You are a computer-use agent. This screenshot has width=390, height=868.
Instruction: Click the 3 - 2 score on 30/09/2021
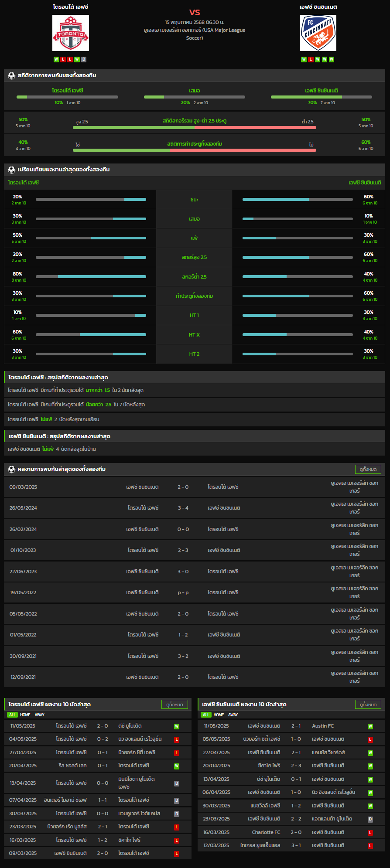click(x=183, y=656)
